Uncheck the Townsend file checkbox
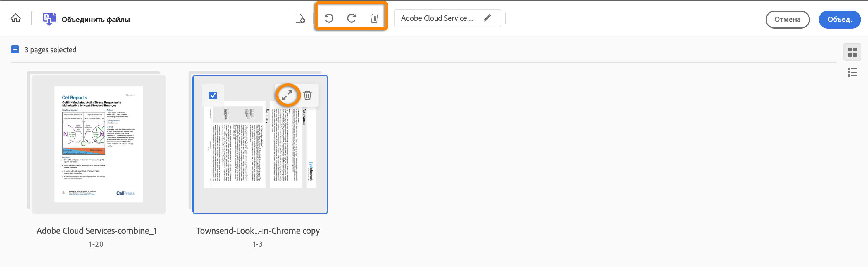This screenshot has width=868, height=267. [213, 95]
